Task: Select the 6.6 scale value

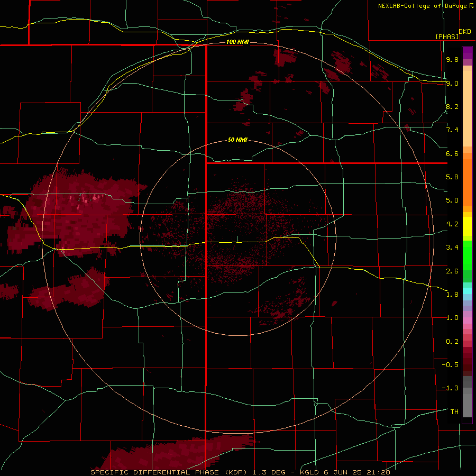Action: click(452, 153)
